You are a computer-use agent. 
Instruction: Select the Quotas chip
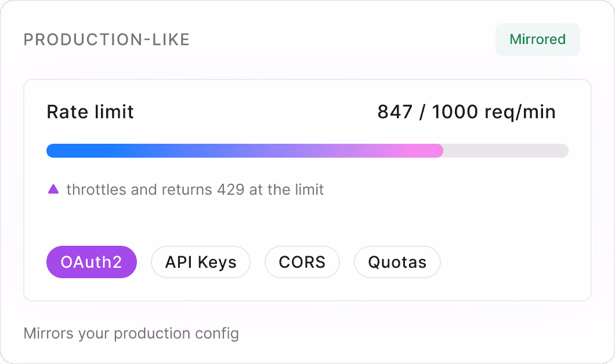pos(397,262)
